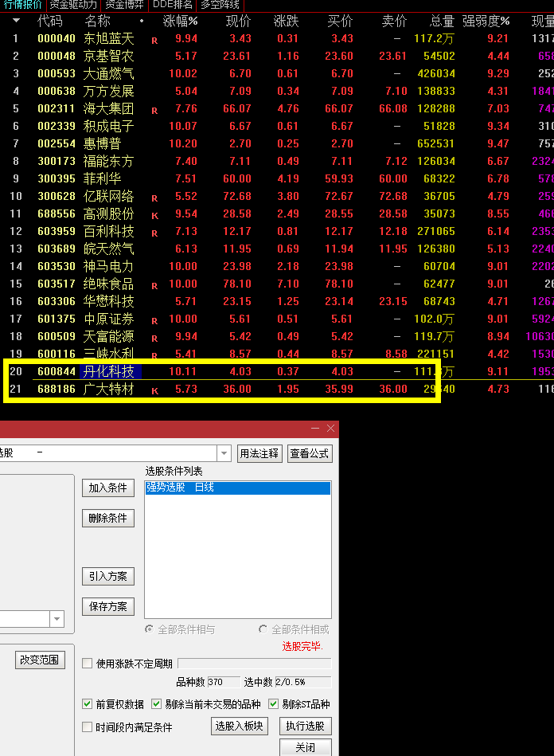Open the 多空阵线 tab
Image resolution: width=554 pixels, height=756 pixels.
pos(220,6)
